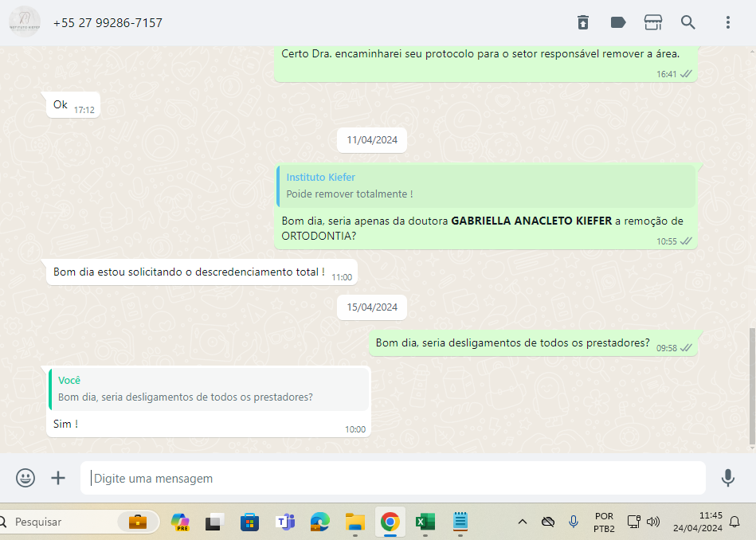Open the three-dot chat options menu
The image size is (756, 540).
(x=727, y=22)
